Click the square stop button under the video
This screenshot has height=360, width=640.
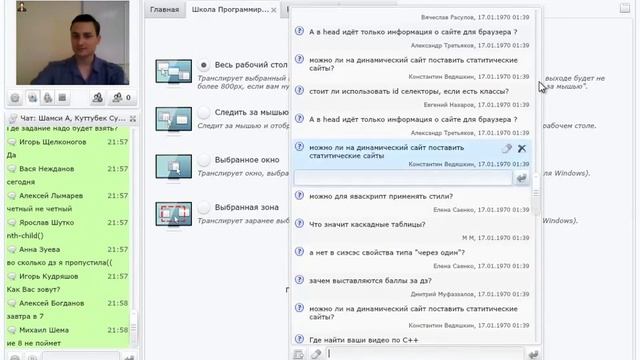point(62,98)
